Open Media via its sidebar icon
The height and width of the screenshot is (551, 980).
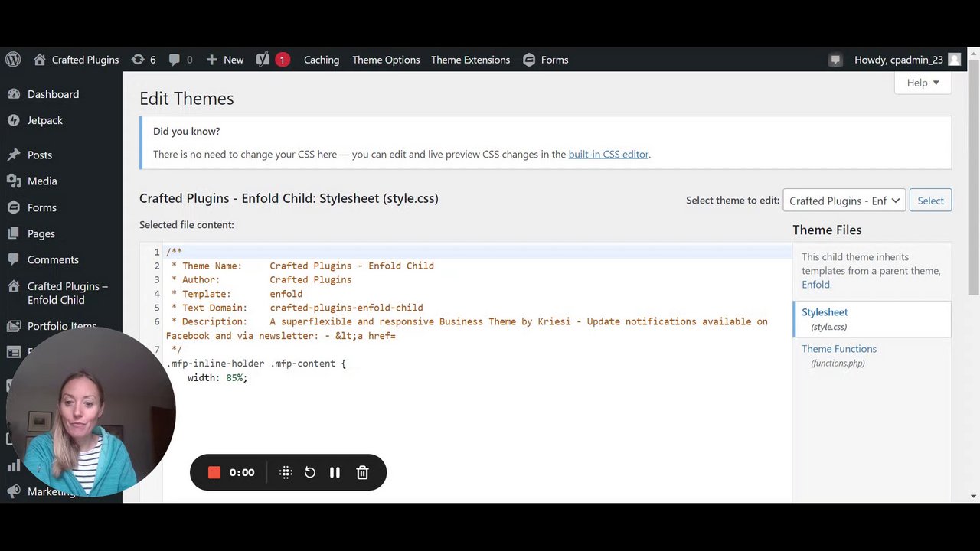pos(13,181)
